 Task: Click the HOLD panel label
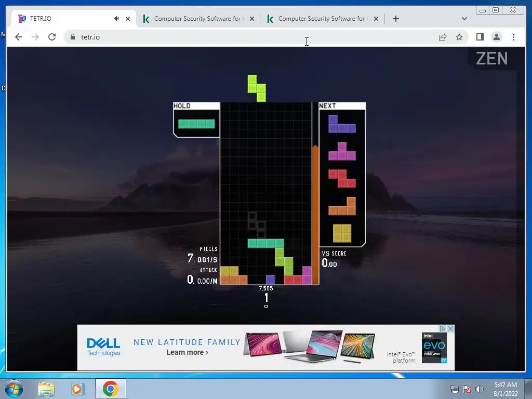point(182,106)
